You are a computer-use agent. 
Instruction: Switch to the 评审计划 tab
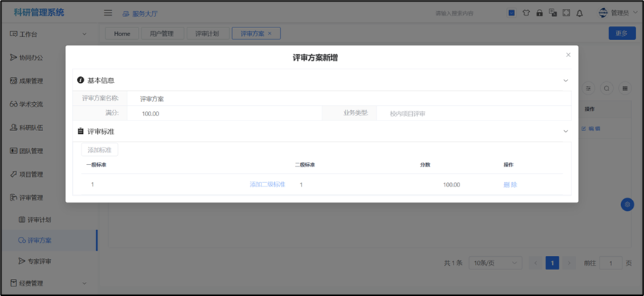coord(208,33)
